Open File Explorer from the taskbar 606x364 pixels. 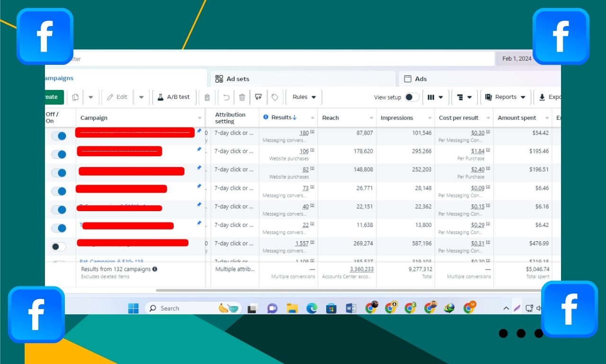(x=292, y=308)
